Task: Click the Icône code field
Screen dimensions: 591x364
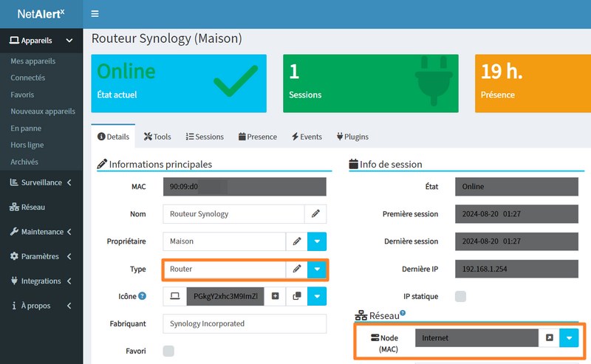Action: point(225,296)
